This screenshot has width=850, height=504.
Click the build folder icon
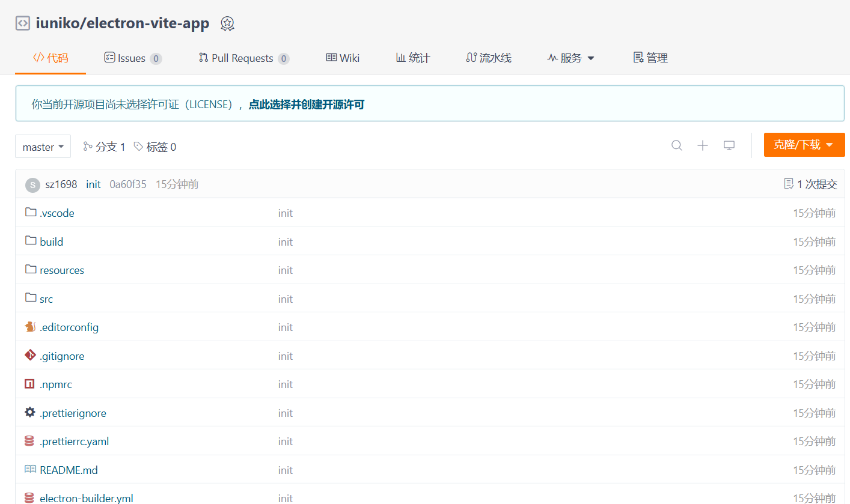(x=31, y=241)
